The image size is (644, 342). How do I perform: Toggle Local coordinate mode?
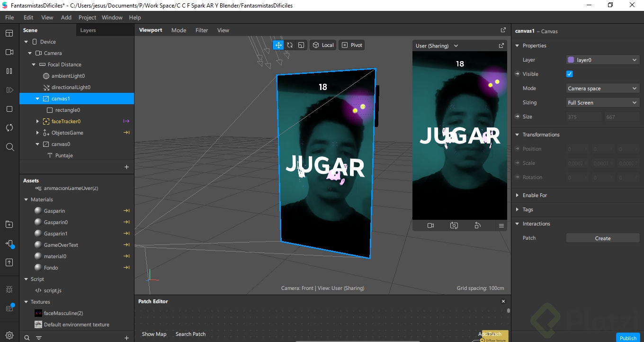[x=323, y=45]
